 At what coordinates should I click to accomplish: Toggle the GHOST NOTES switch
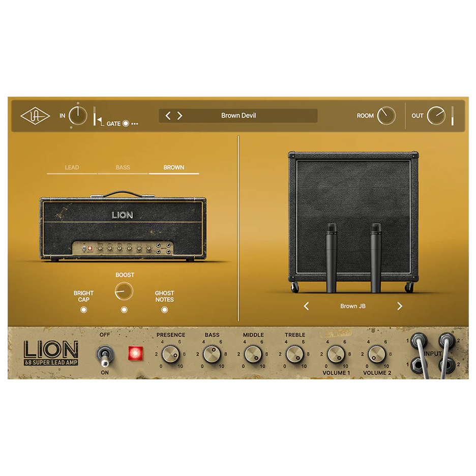[x=165, y=310]
